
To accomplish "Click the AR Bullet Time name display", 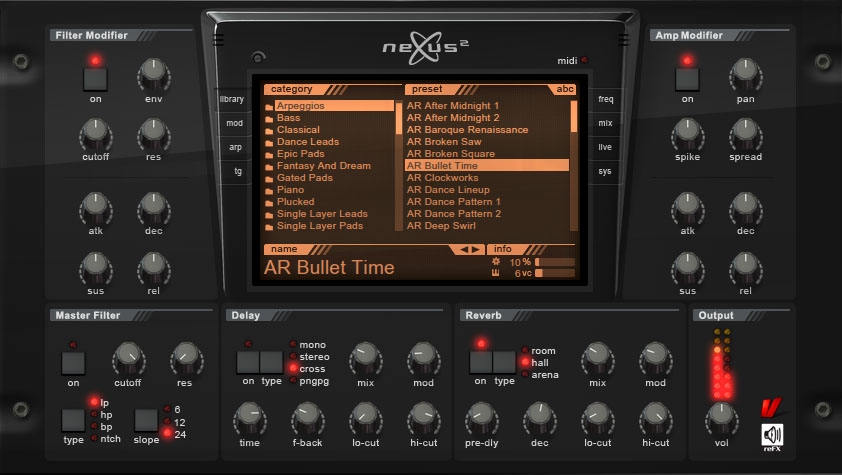I will pyautogui.click(x=329, y=267).
